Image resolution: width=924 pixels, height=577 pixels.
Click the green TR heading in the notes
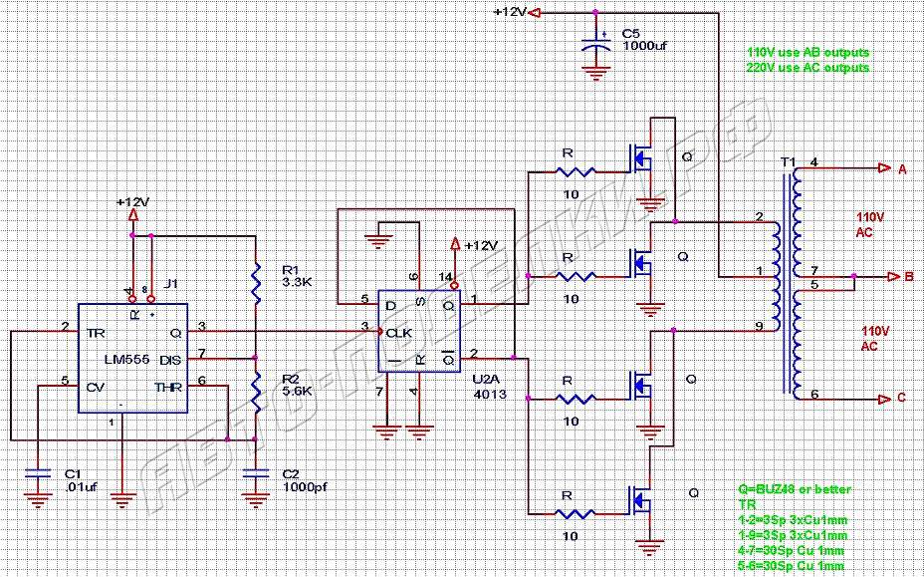pyautogui.click(x=747, y=505)
